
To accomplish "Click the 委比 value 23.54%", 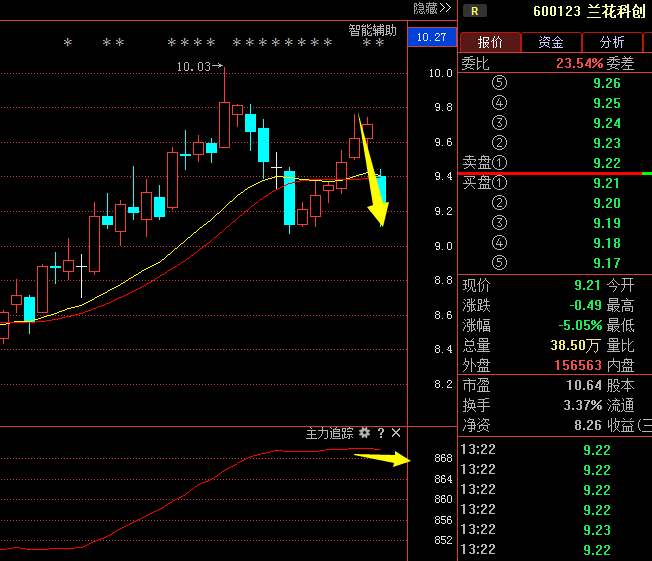I will click(580, 63).
